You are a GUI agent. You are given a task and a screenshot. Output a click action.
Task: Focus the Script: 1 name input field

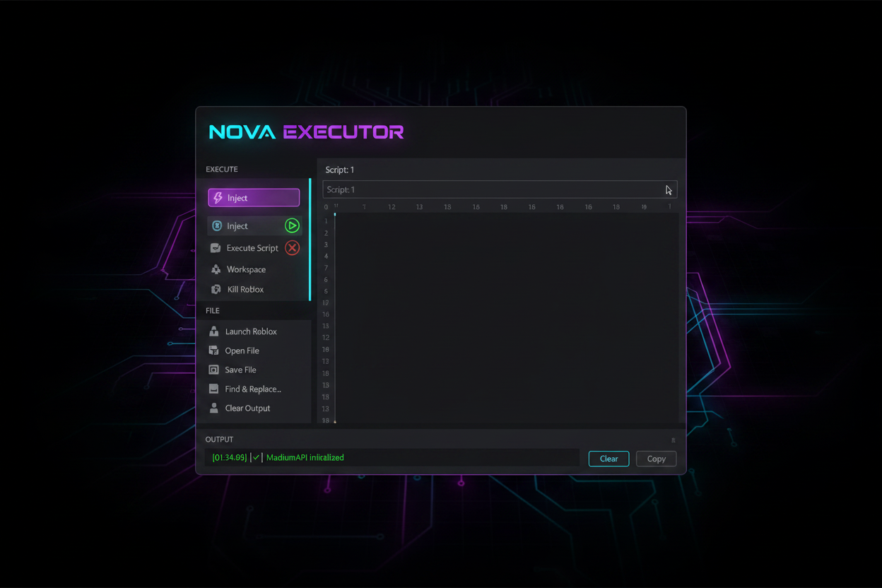pos(500,189)
